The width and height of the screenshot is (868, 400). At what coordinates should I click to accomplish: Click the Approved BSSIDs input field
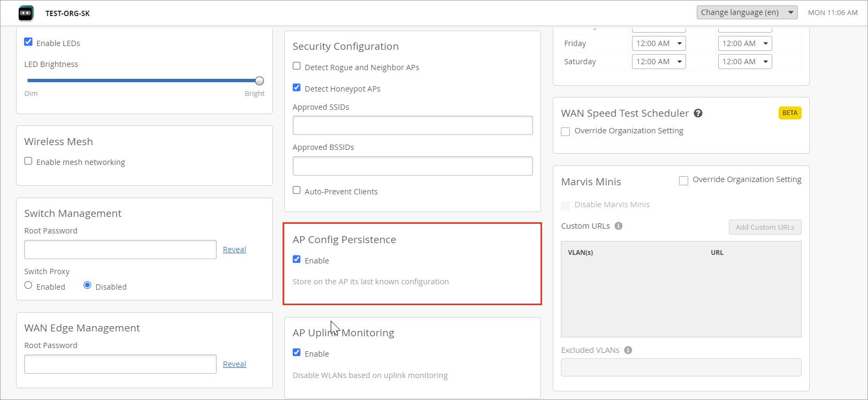412,166
